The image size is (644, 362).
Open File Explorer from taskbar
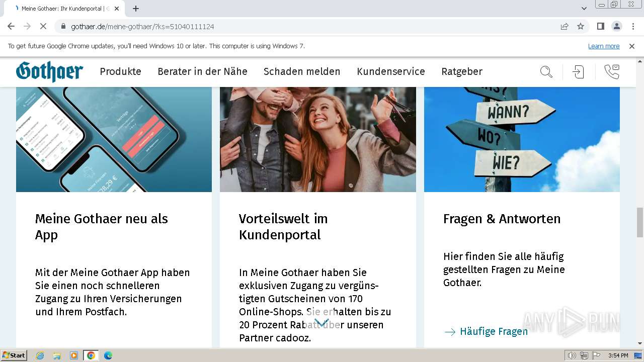tap(57, 355)
